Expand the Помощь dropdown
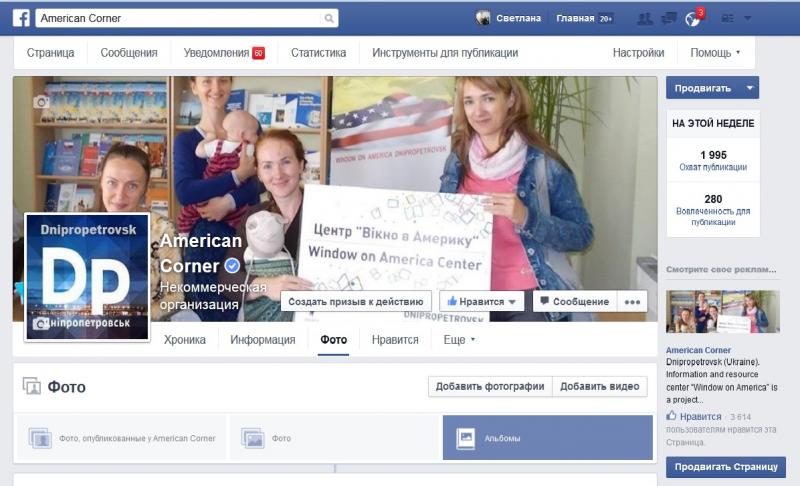The width and height of the screenshot is (800, 486). click(715, 53)
